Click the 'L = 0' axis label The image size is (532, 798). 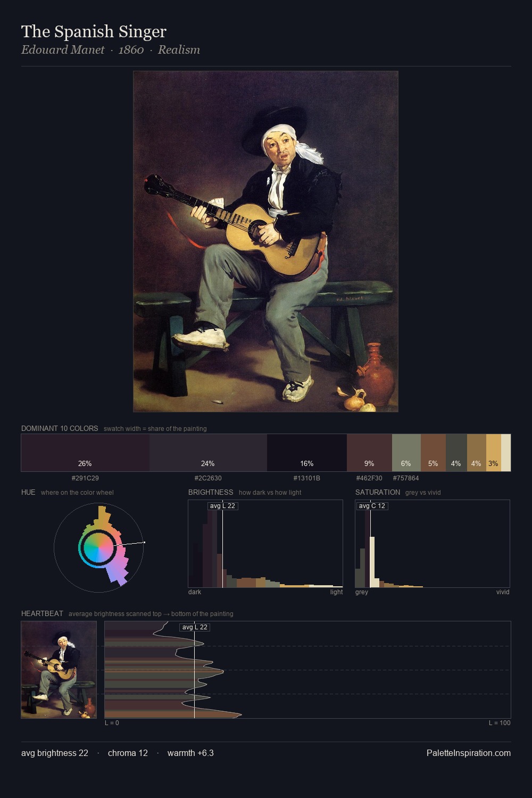112,723
